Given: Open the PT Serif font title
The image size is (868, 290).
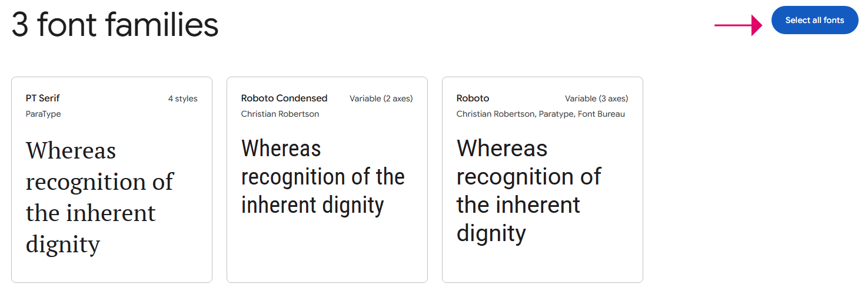Looking at the screenshot, I should (43, 98).
